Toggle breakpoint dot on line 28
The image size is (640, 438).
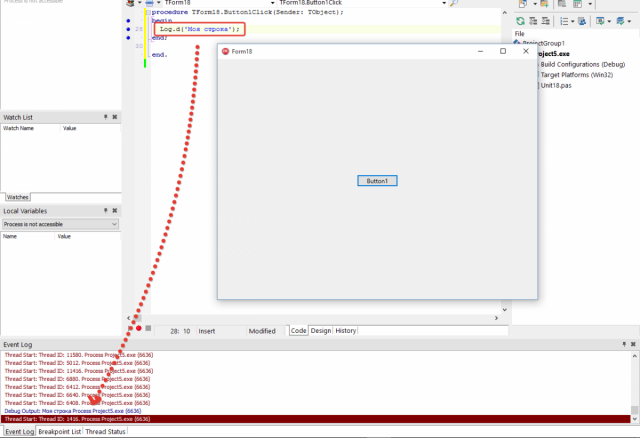coord(128,29)
